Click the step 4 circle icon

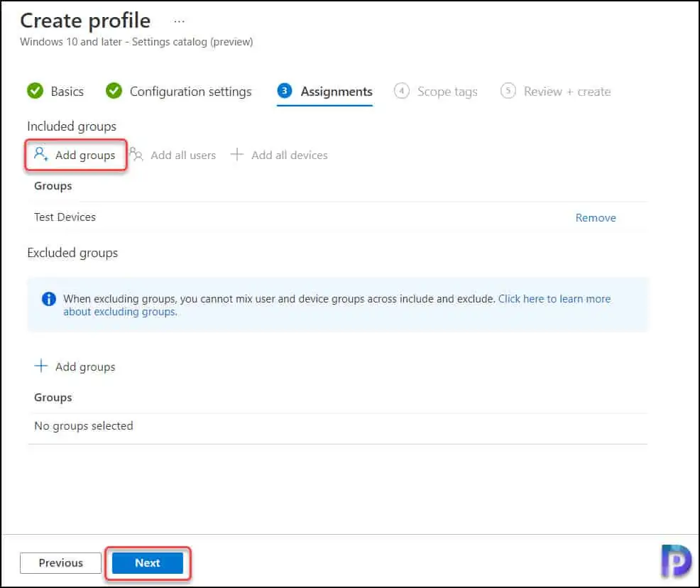click(401, 91)
